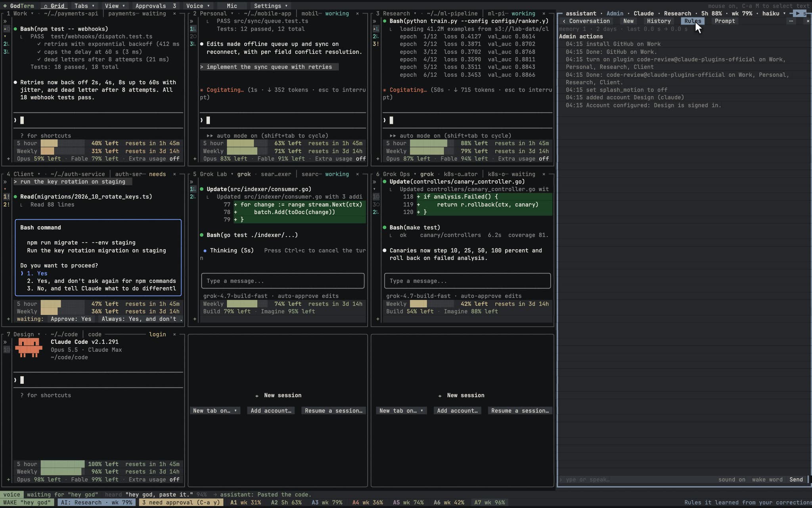The width and height of the screenshot is (812, 508).
Task: Close the payments-api Work pane
Action: click(x=174, y=13)
